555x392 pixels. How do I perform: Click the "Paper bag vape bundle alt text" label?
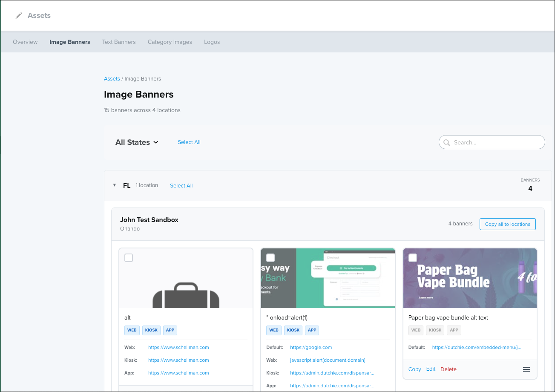coord(448,317)
